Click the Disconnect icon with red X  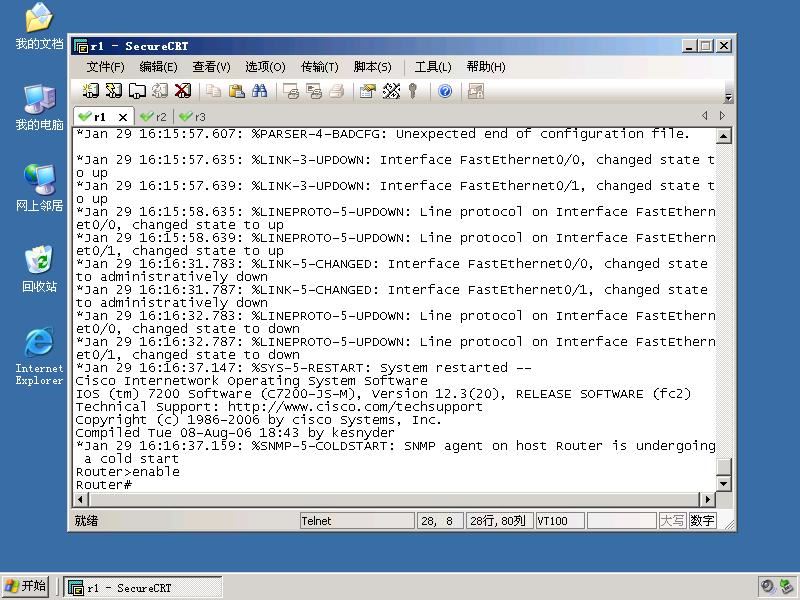pyautogui.click(x=183, y=91)
